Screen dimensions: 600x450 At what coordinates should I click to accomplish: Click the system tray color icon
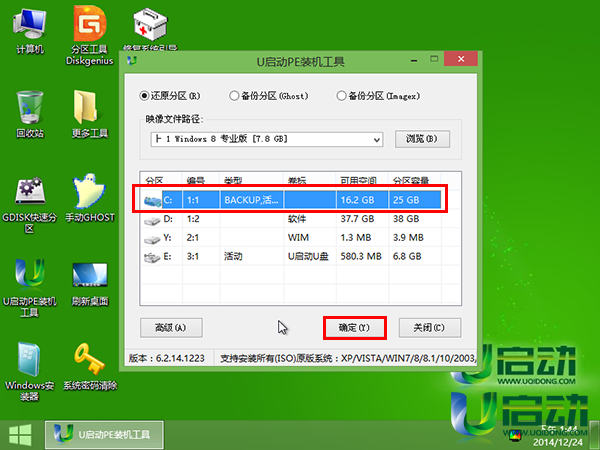pos(515,435)
